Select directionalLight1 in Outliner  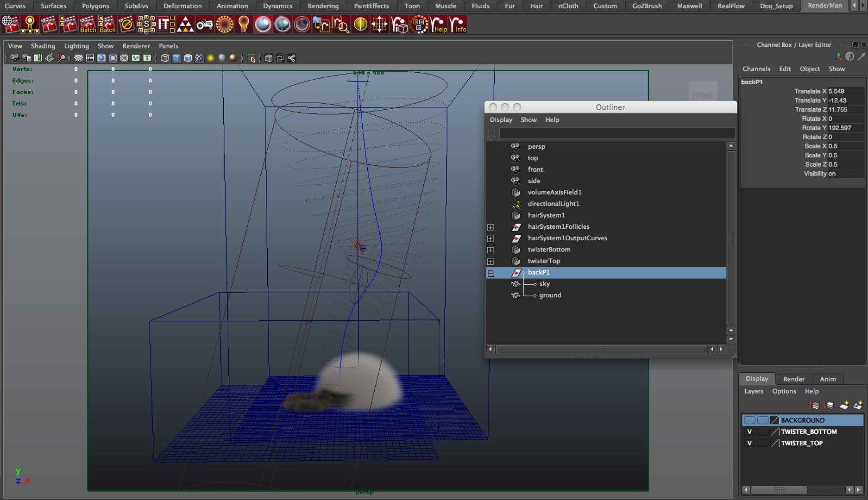click(554, 204)
